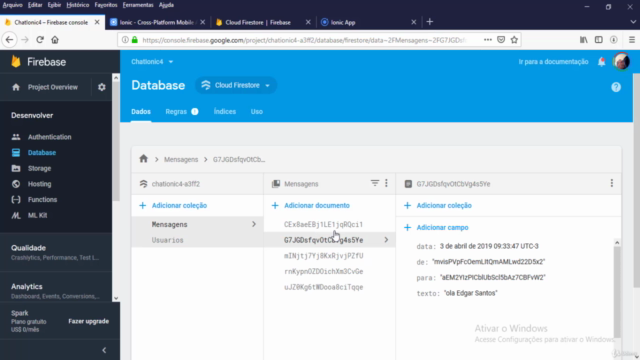
Task: Click Pocket save icon in address bar
Action: point(501,40)
